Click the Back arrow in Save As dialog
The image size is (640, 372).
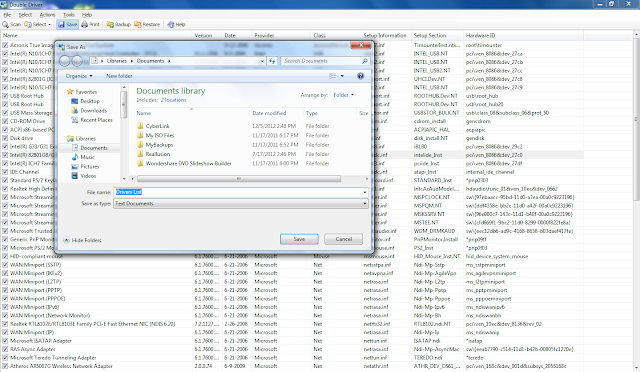(64, 61)
